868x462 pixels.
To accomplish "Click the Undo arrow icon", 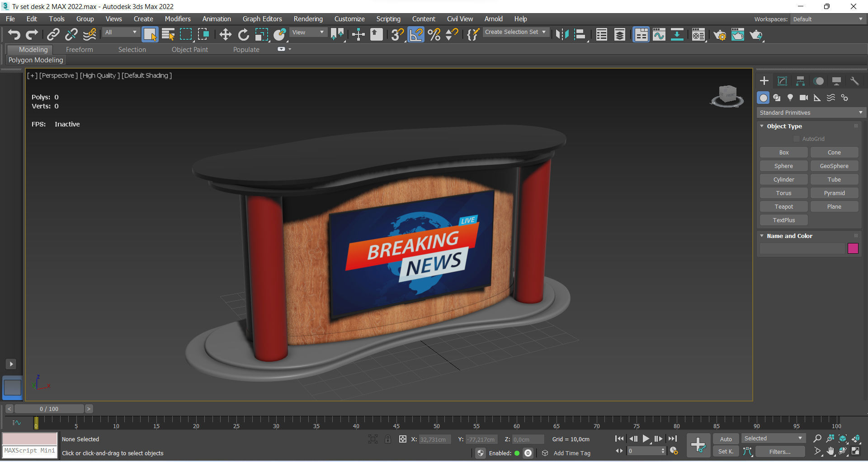I will pos(14,35).
